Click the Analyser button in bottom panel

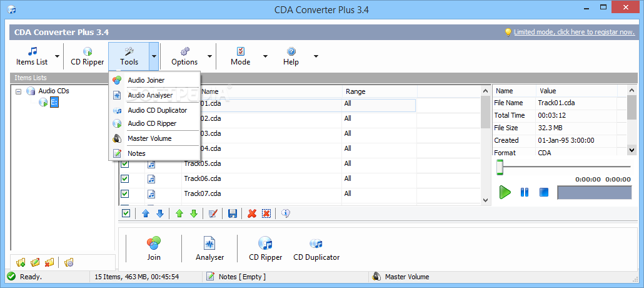[x=210, y=249]
